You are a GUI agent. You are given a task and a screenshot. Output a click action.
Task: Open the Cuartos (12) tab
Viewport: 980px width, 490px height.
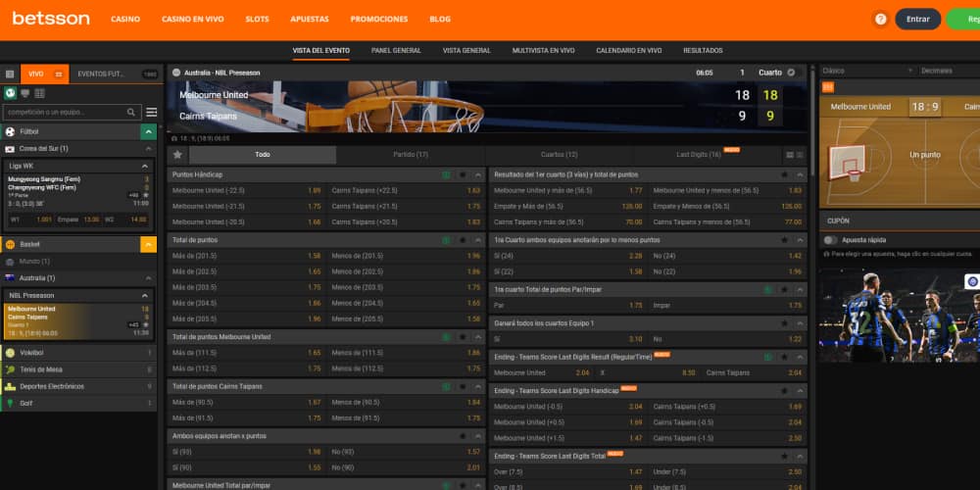click(x=559, y=155)
